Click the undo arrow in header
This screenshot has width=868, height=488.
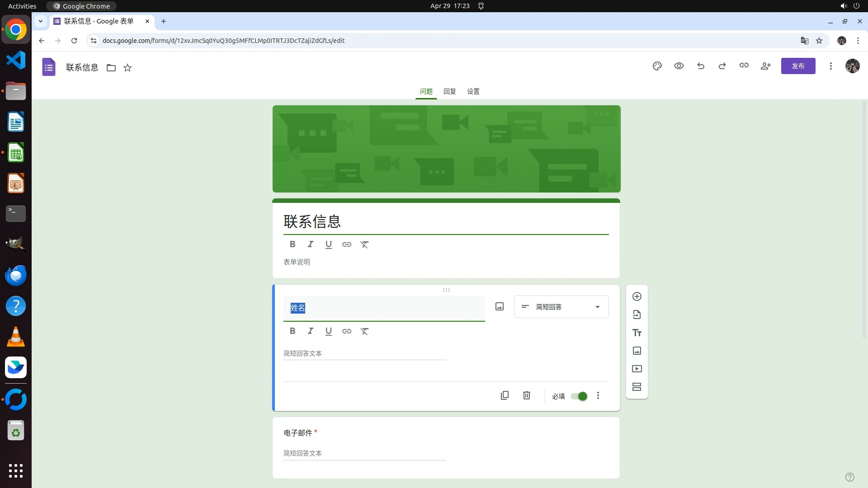tap(700, 66)
